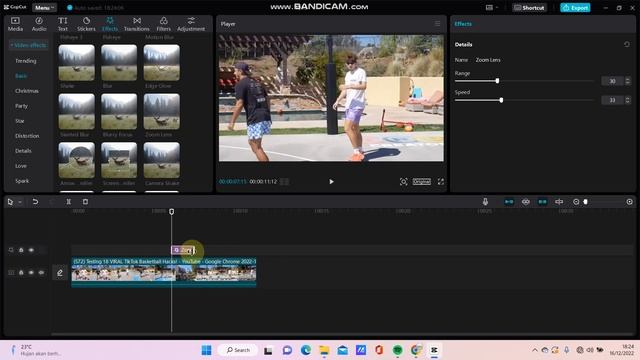Image resolution: width=640 pixels, height=360 pixels.
Task: Open the Windows Start menu
Action: [207, 350]
